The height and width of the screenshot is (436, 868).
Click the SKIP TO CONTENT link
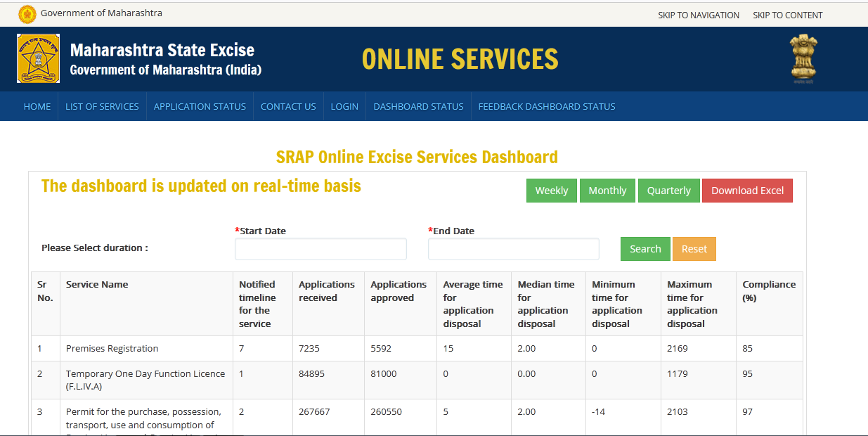click(x=787, y=15)
